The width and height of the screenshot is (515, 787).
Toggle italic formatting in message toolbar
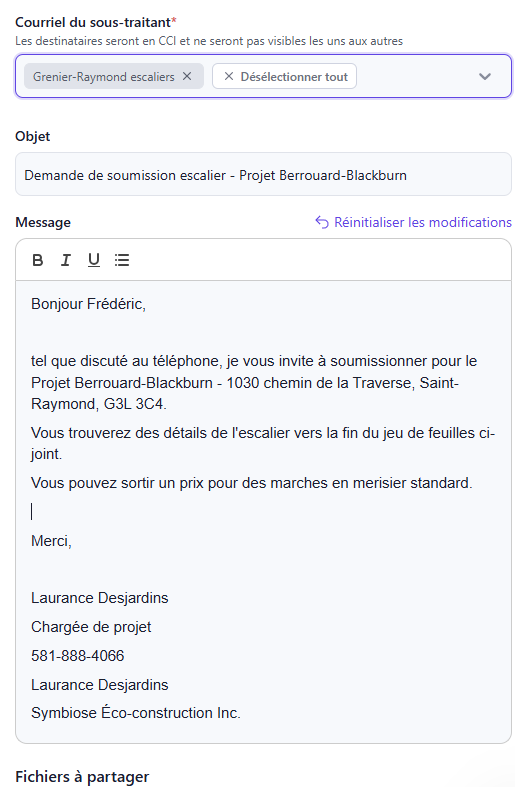pyautogui.click(x=66, y=260)
